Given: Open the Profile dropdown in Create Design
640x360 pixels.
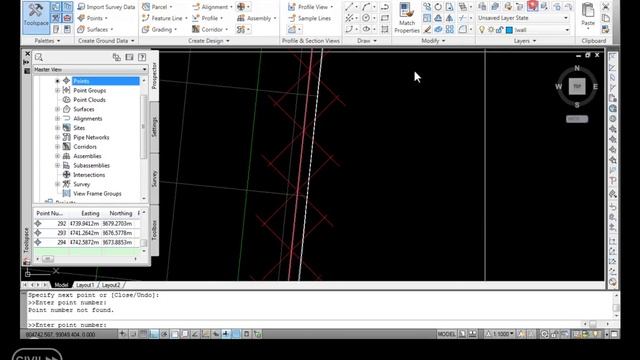Looking at the screenshot, I should (x=207, y=18).
